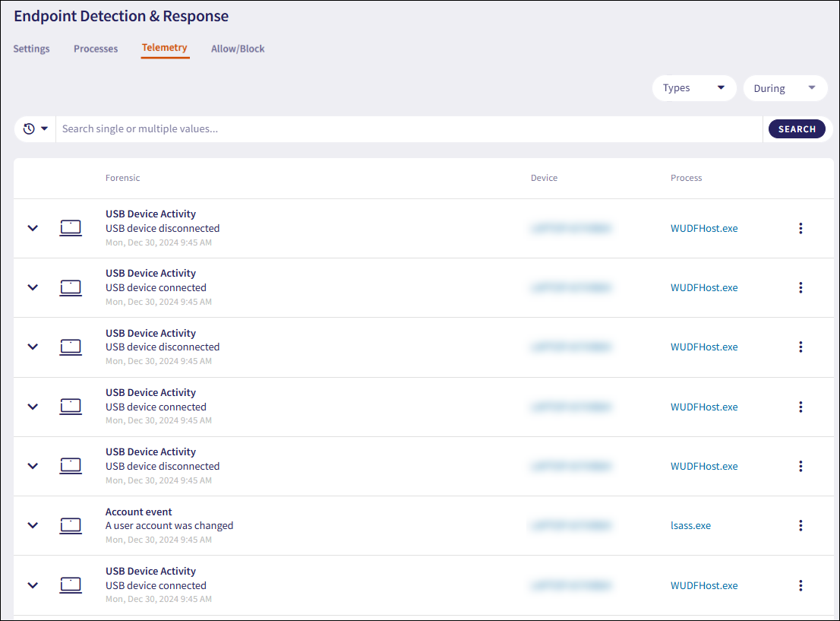Expand the last visible USB device connected row
The image size is (840, 621).
coord(33,585)
